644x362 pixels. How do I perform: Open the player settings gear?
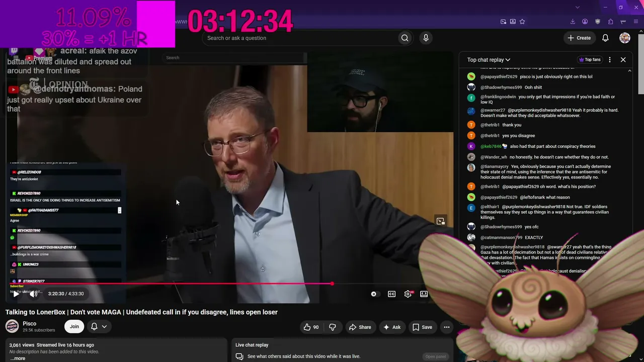[408, 294]
